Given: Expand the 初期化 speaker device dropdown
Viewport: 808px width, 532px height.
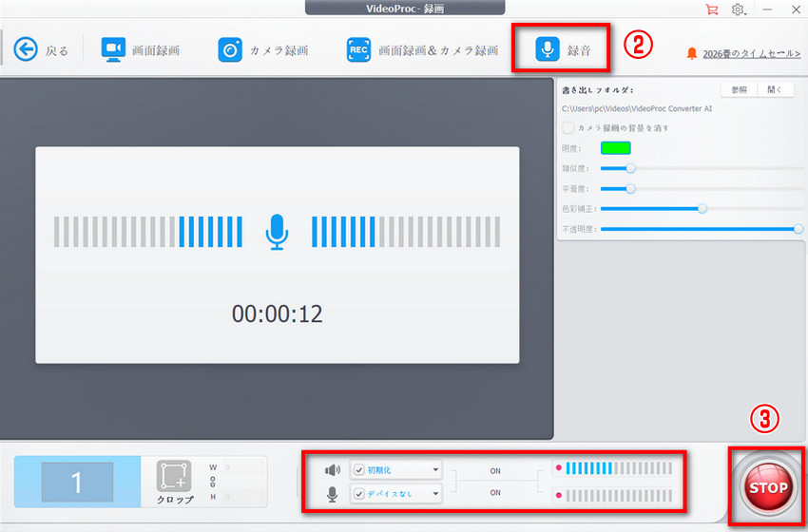Looking at the screenshot, I should (x=435, y=469).
